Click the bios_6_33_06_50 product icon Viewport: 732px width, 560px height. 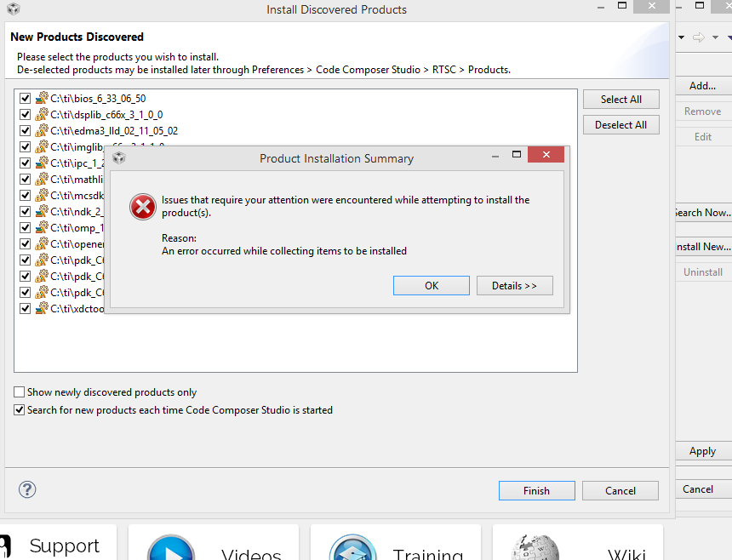coord(42,99)
